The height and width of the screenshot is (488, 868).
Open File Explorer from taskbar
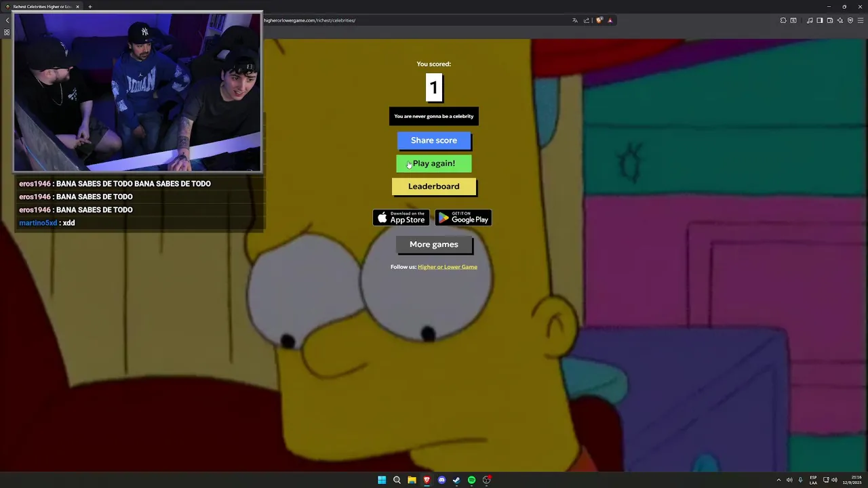[x=412, y=480]
